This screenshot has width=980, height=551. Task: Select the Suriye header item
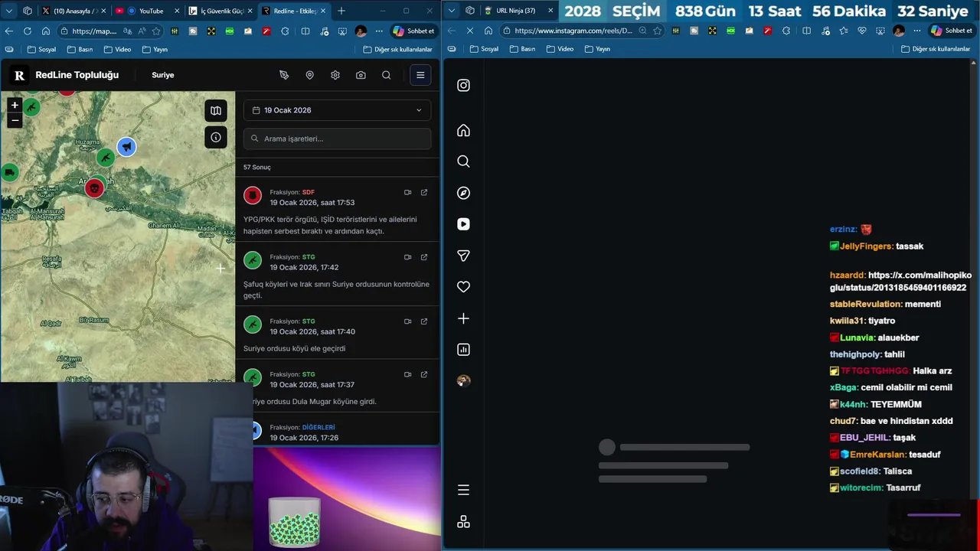[x=163, y=75]
